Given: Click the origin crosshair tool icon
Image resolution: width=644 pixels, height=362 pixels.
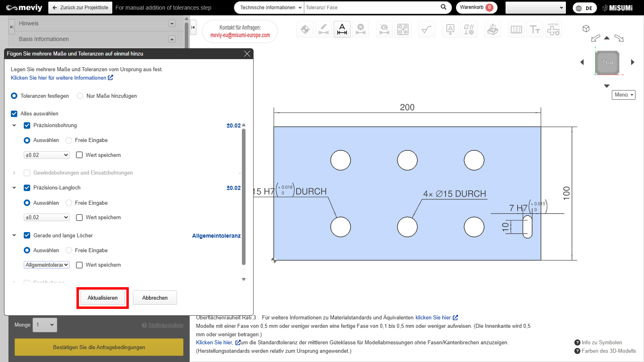Looking at the screenshot, I should click(x=305, y=29).
